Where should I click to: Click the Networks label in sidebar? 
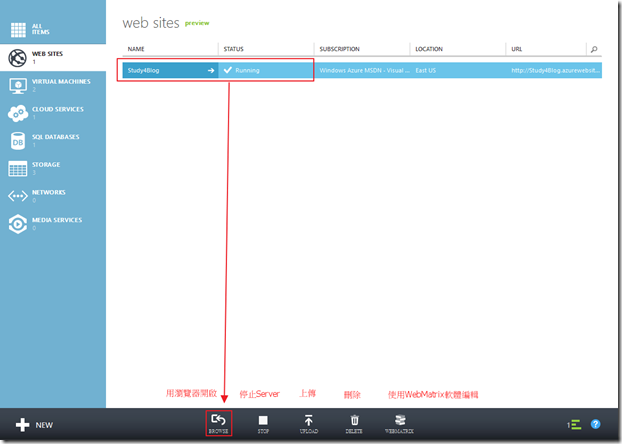49,192
